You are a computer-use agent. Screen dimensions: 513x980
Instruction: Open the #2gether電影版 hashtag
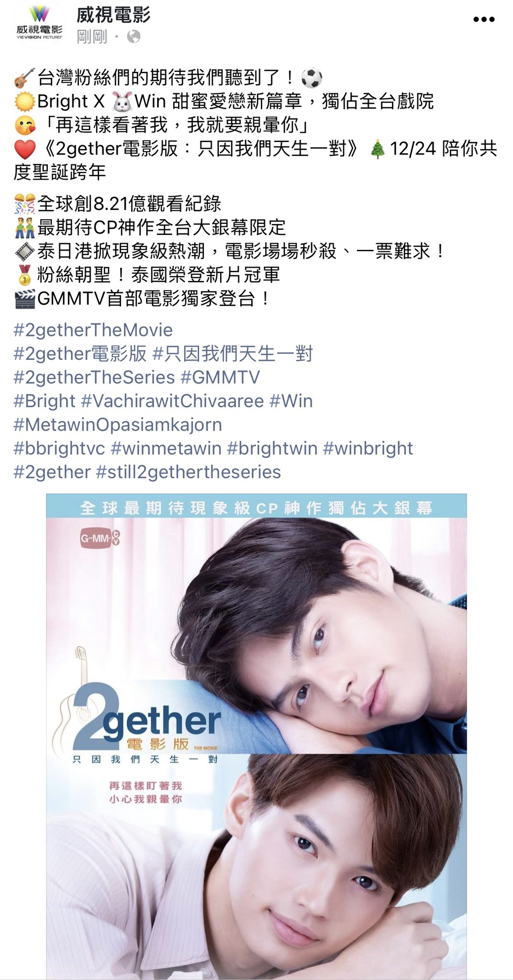point(80,354)
